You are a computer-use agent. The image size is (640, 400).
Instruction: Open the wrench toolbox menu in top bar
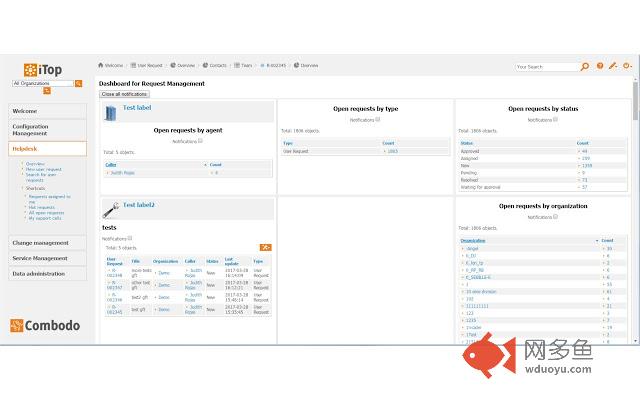[x=613, y=66]
